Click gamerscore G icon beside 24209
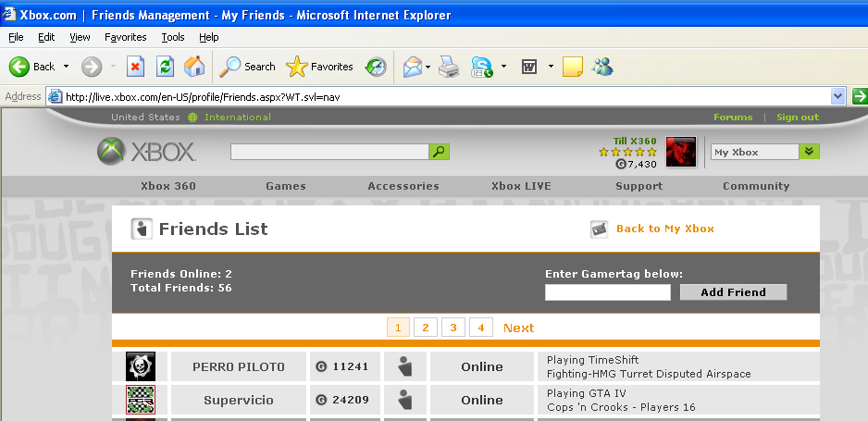The height and width of the screenshot is (421, 868). point(321,400)
